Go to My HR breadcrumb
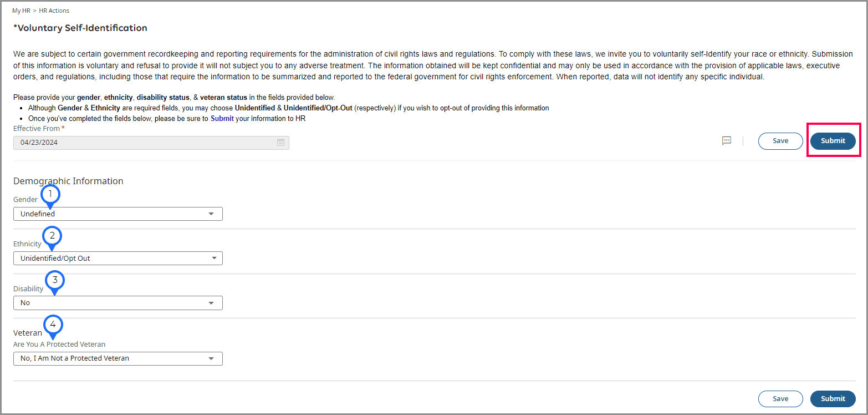Screen dimensions: 868x415 pos(22,11)
